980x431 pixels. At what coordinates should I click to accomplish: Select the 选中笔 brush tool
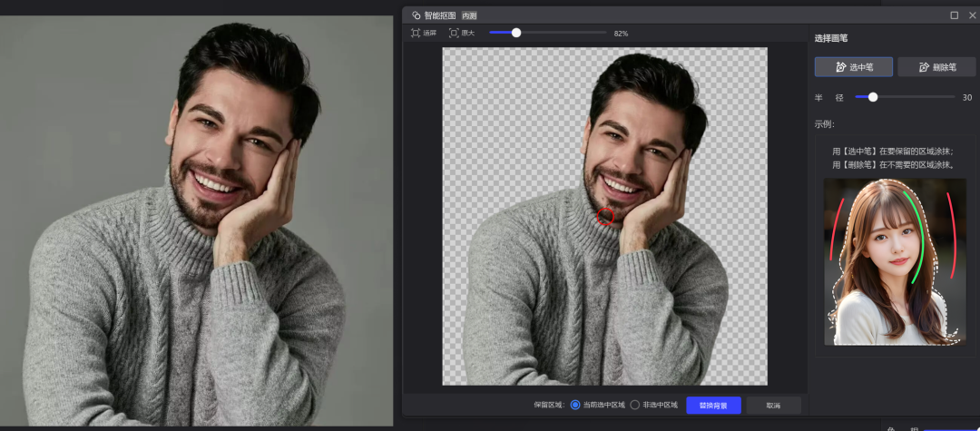853,66
